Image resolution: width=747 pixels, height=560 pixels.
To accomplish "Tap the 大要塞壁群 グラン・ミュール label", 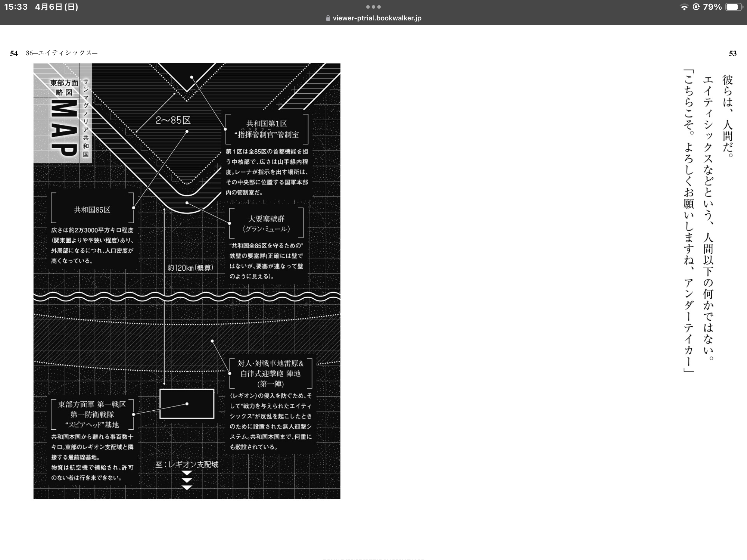I will [266, 223].
